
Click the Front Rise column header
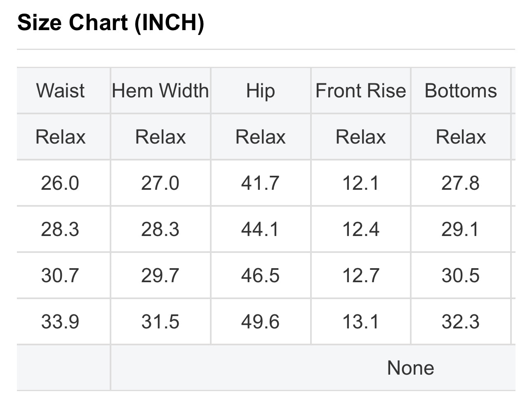pyautogui.click(x=360, y=91)
